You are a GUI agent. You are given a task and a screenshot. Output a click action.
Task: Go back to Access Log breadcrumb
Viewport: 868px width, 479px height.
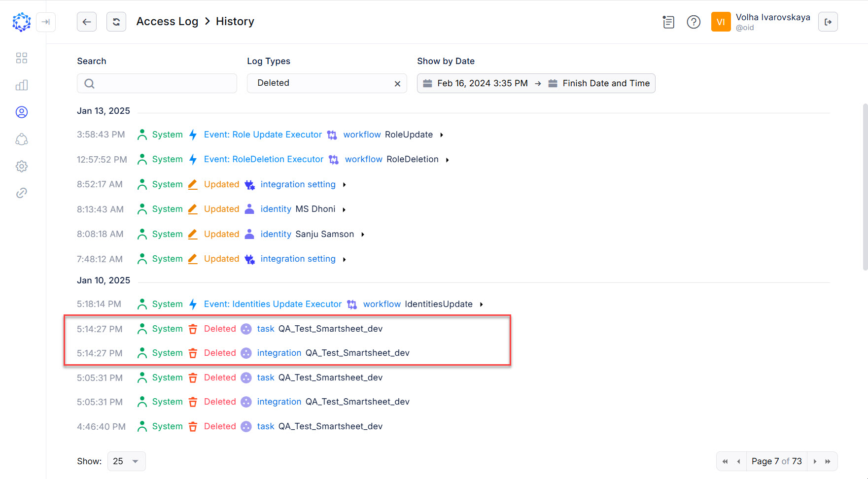[x=167, y=21]
